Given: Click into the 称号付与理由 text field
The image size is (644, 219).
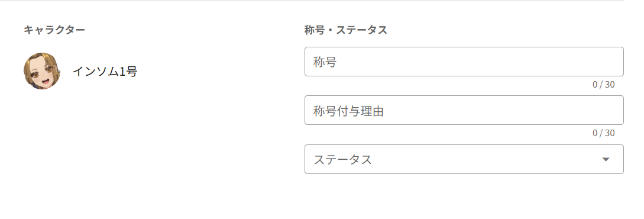Looking at the screenshot, I should (x=464, y=110).
